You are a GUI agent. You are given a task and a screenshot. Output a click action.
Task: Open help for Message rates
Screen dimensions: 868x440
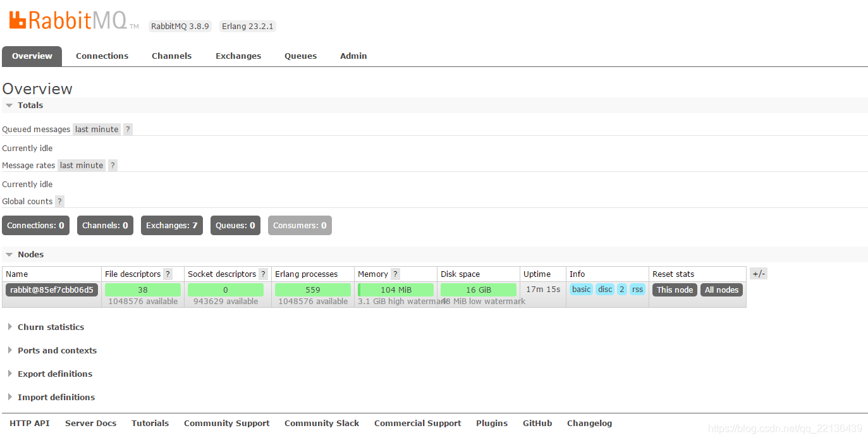click(113, 165)
